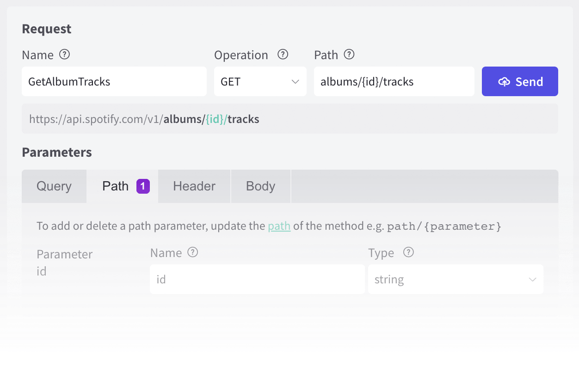Click the cloud upload icon on Send
This screenshot has height=392, width=579.
coord(504,82)
